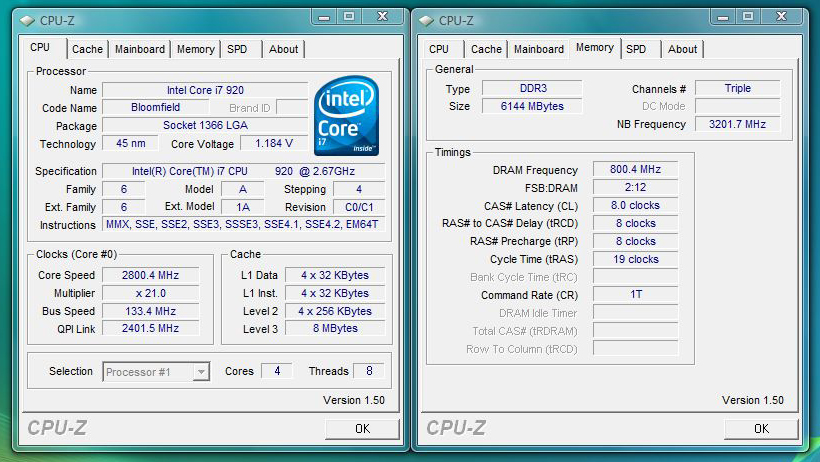Screen dimensions: 820x462
Task: Click OK in the left CPU-Z window
Action: coord(362,429)
